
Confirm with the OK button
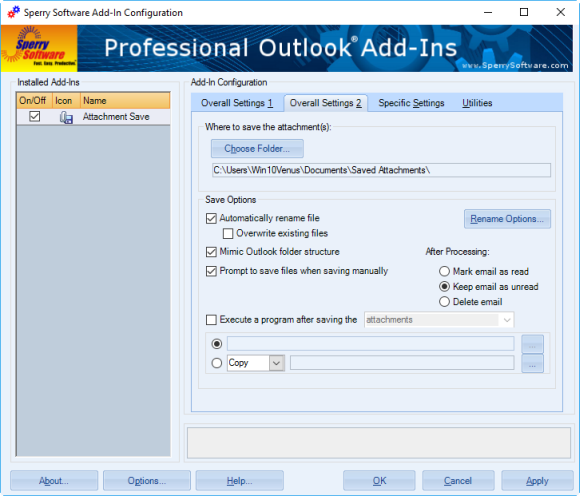click(379, 480)
